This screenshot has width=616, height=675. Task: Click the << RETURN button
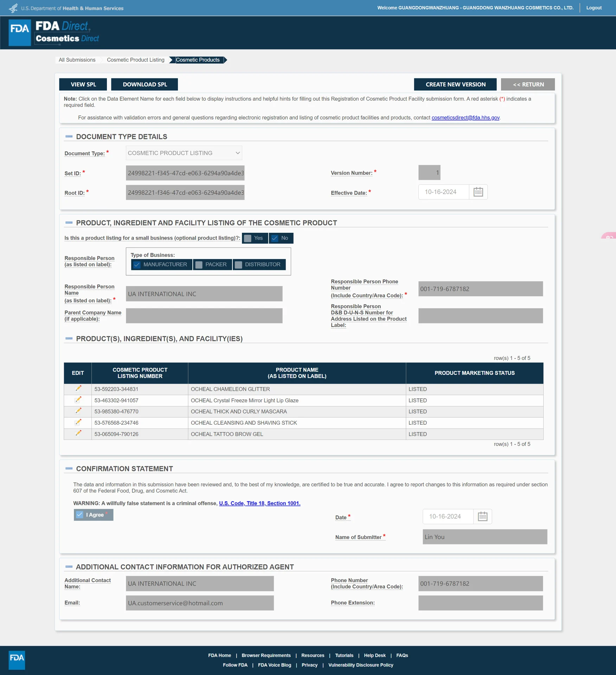pyautogui.click(x=528, y=84)
